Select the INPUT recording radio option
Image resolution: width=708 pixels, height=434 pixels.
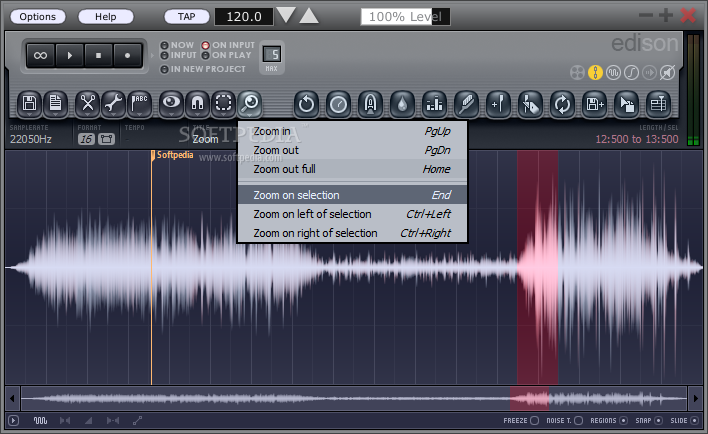click(x=178, y=56)
